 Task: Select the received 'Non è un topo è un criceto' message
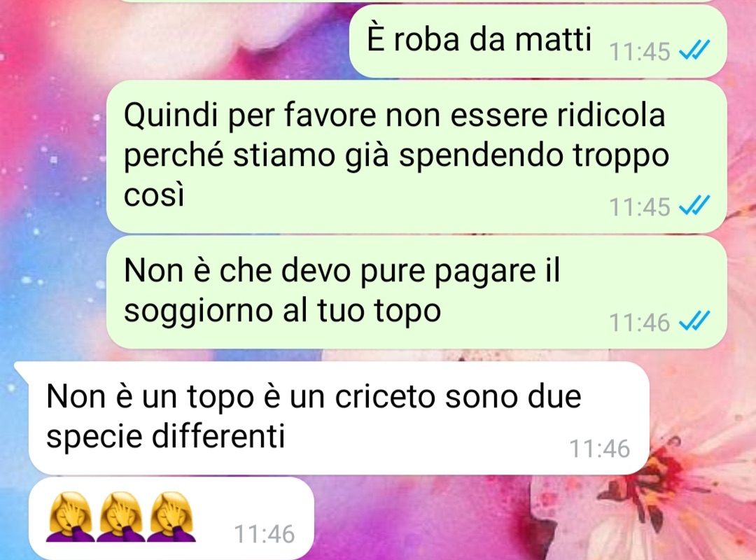tap(332, 418)
